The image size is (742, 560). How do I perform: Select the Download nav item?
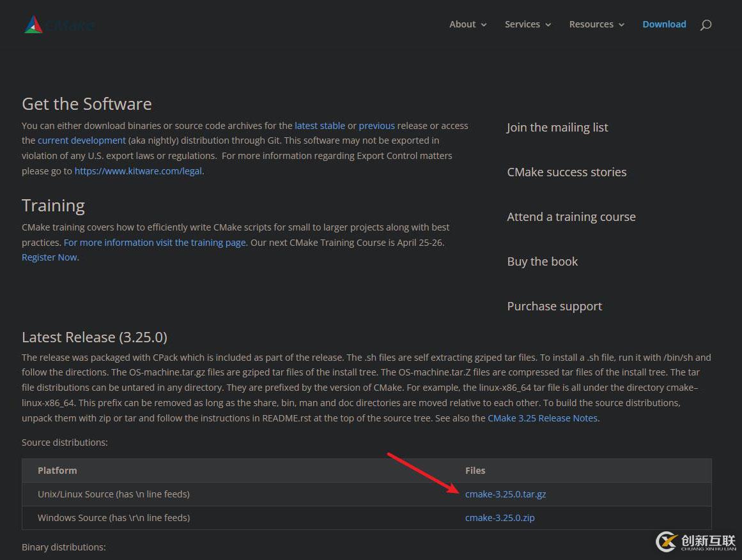[664, 24]
